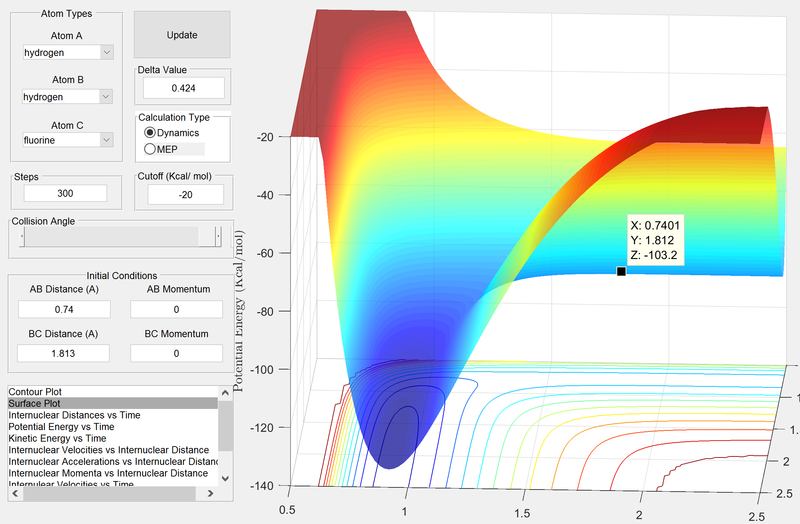Click the data tip showing X: 0.7401
800x524 pixels.
click(x=655, y=240)
